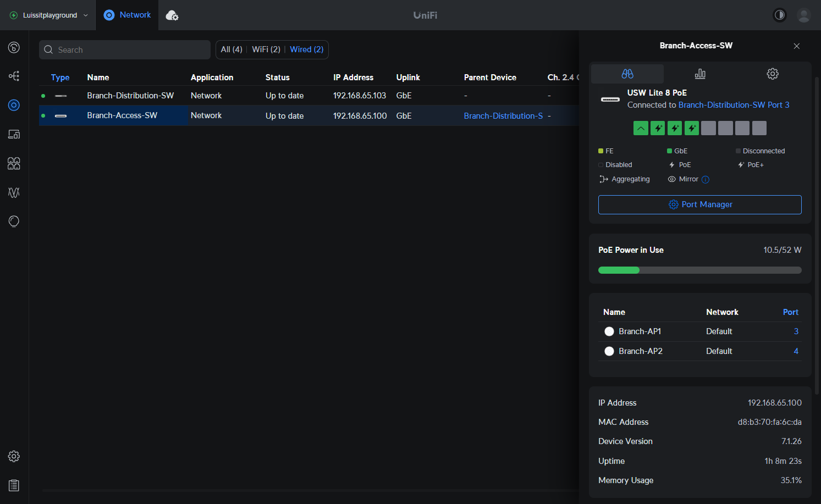821x504 pixels.
Task: Click the MAC address d8:b3:70:fa:6c:da
Action: coord(769,422)
